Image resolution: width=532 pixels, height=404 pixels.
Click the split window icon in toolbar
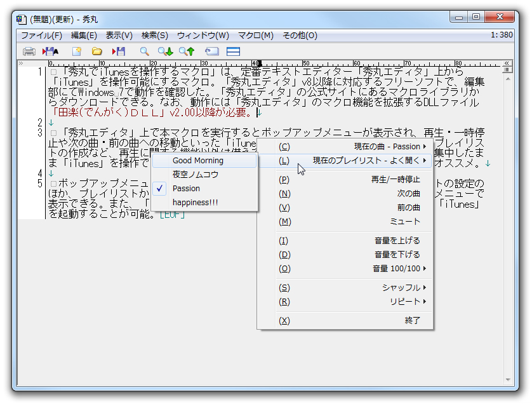233,51
